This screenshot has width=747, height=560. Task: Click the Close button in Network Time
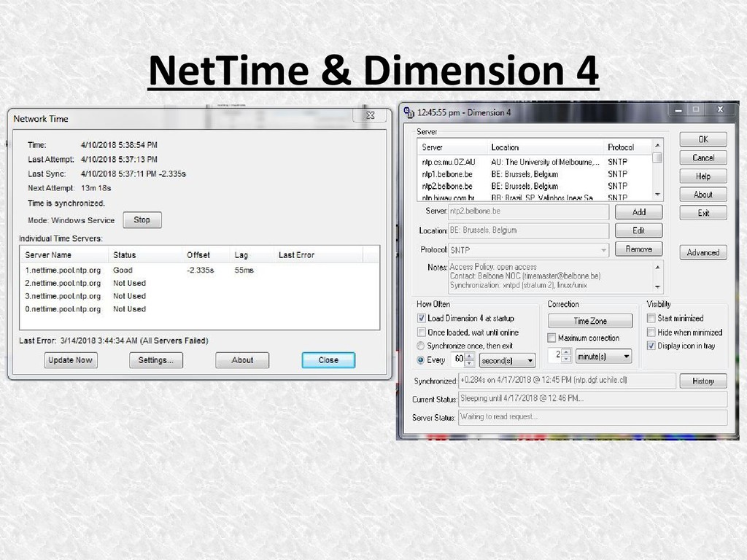pyautogui.click(x=328, y=360)
